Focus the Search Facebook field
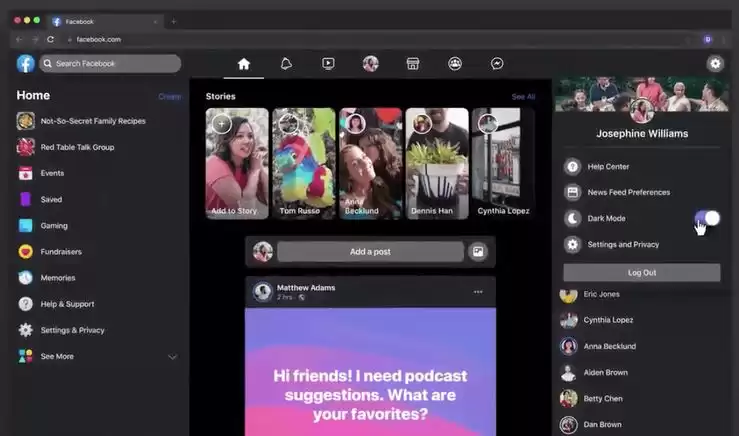739x436 pixels. click(110, 64)
